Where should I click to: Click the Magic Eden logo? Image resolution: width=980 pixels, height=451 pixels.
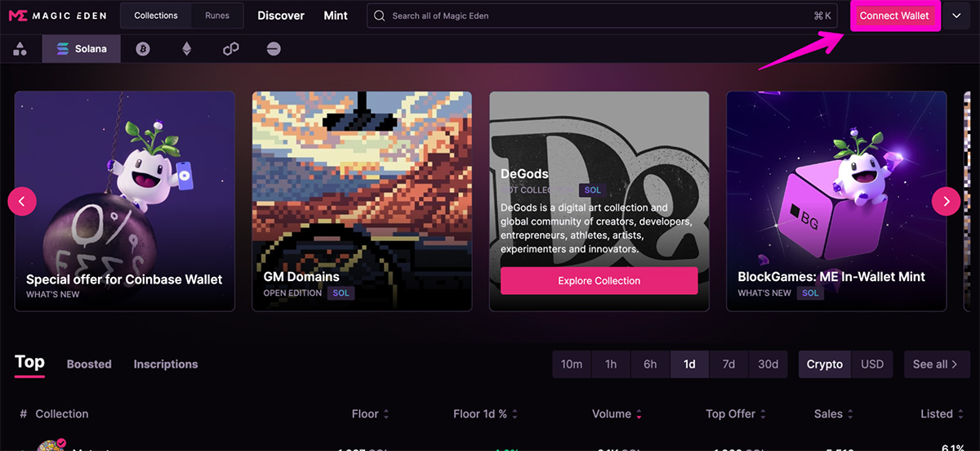tap(58, 16)
